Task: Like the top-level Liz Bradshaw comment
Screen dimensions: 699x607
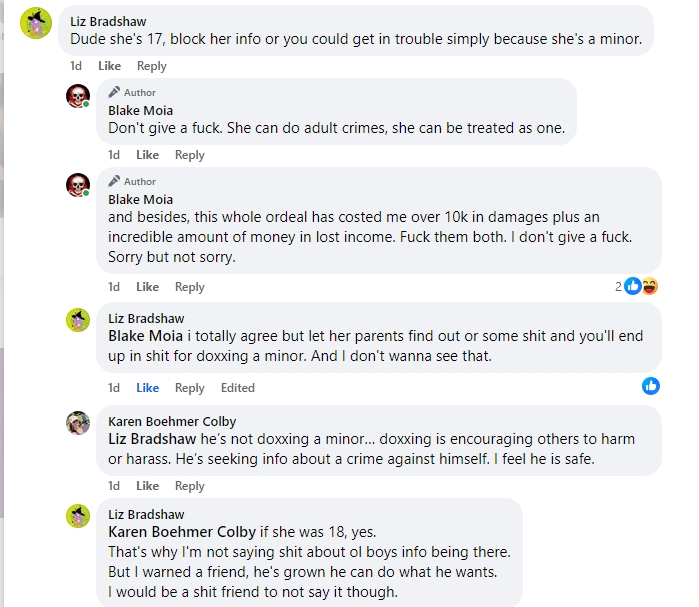Action: (x=110, y=66)
